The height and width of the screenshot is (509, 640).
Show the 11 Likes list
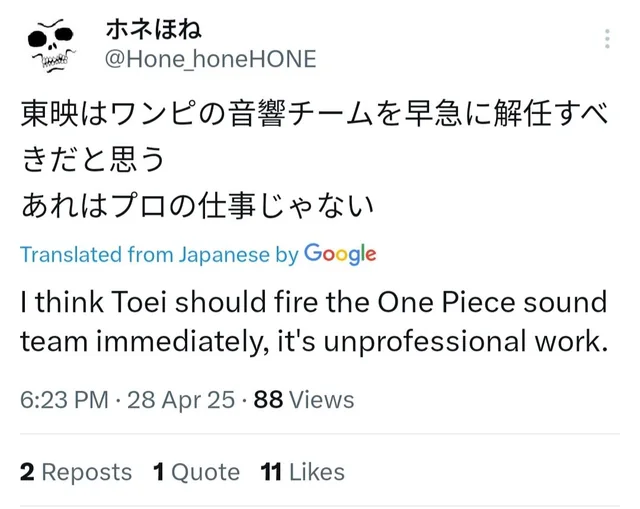pyautogui.click(x=302, y=472)
